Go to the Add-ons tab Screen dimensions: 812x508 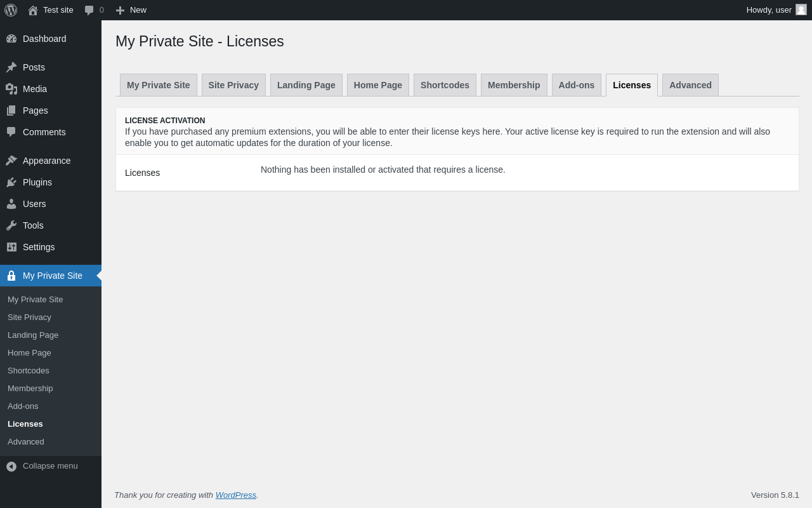(x=577, y=85)
